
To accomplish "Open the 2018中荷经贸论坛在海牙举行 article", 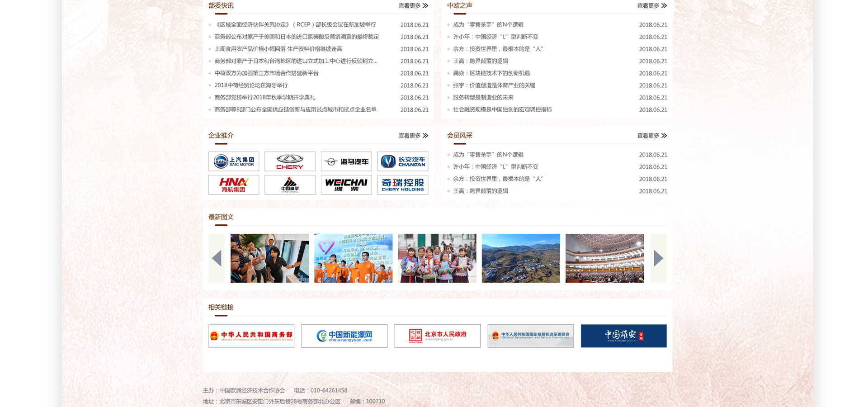I will point(251,85).
